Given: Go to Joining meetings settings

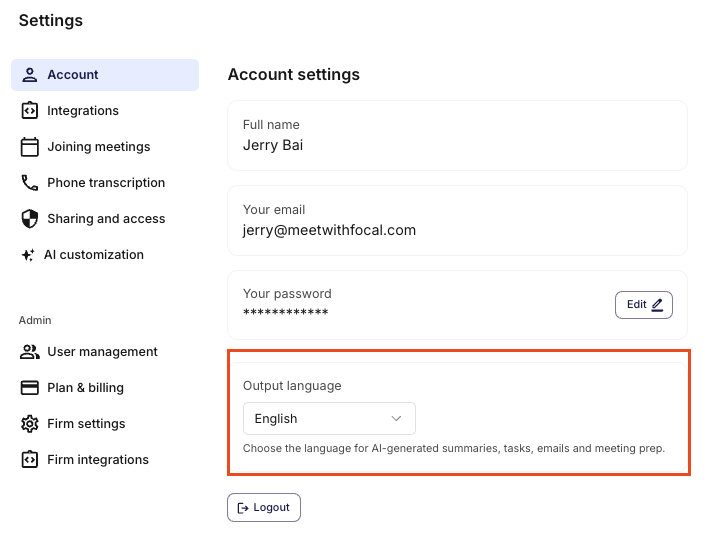Looking at the screenshot, I should (98, 147).
